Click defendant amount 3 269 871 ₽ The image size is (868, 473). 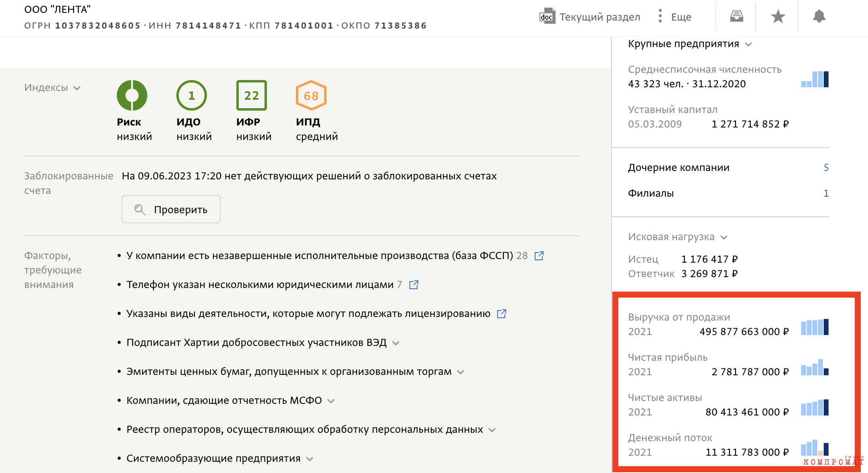point(709,274)
